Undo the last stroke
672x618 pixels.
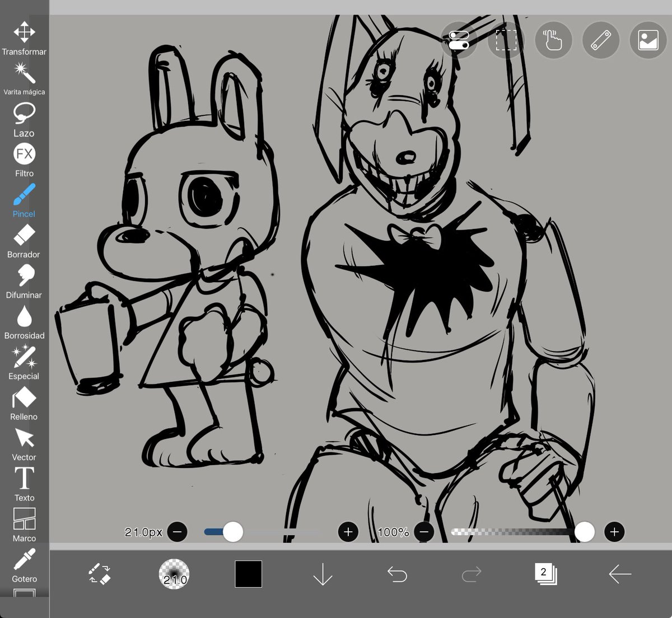coord(397,574)
